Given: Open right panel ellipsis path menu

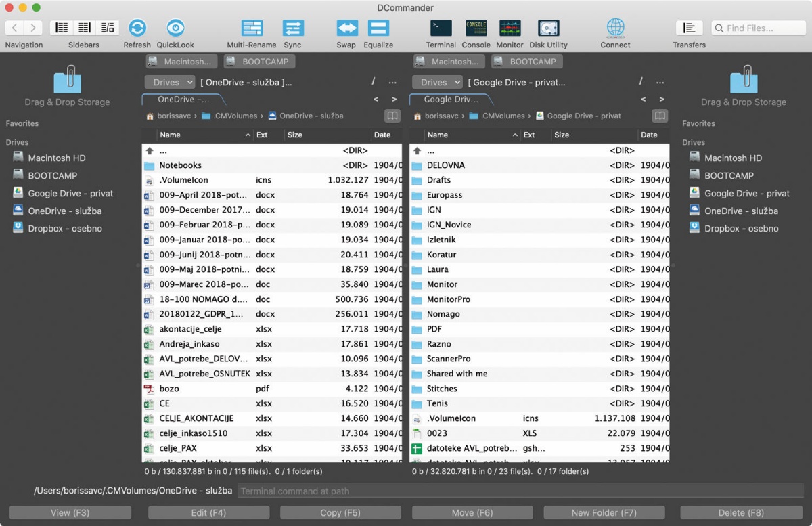Looking at the screenshot, I should pos(660,82).
